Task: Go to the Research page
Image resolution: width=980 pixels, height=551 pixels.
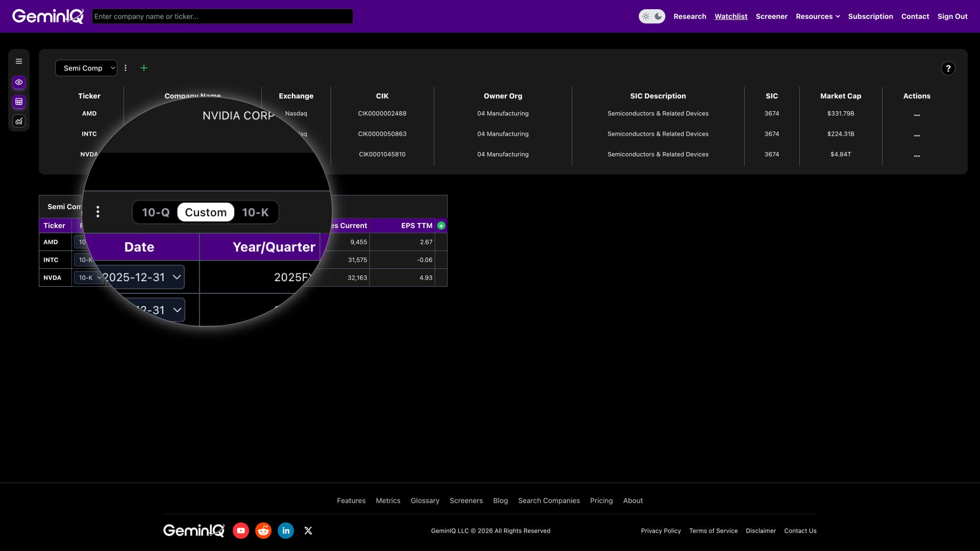Action: 690,16
